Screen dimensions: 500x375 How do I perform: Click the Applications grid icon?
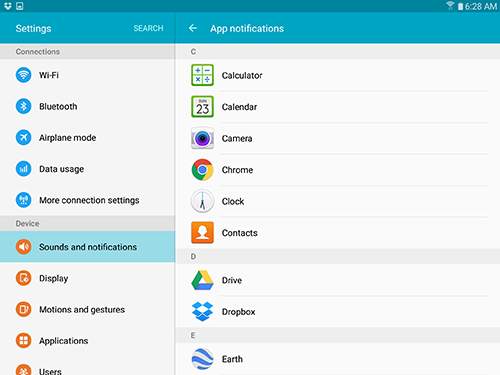[23, 340]
